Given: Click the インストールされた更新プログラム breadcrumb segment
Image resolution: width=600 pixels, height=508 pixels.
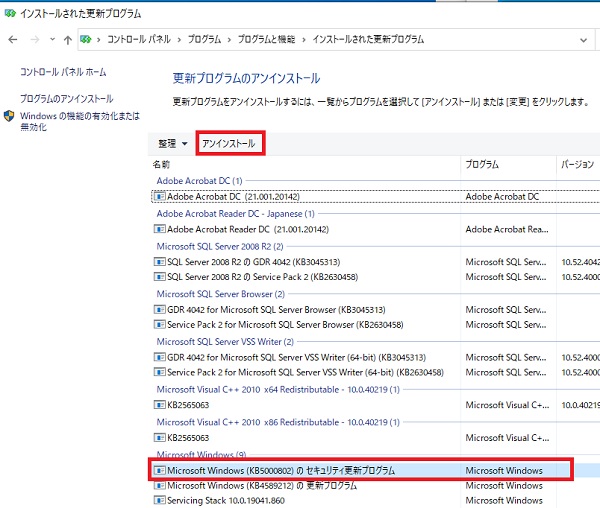Looking at the screenshot, I should (x=368, y=39).
